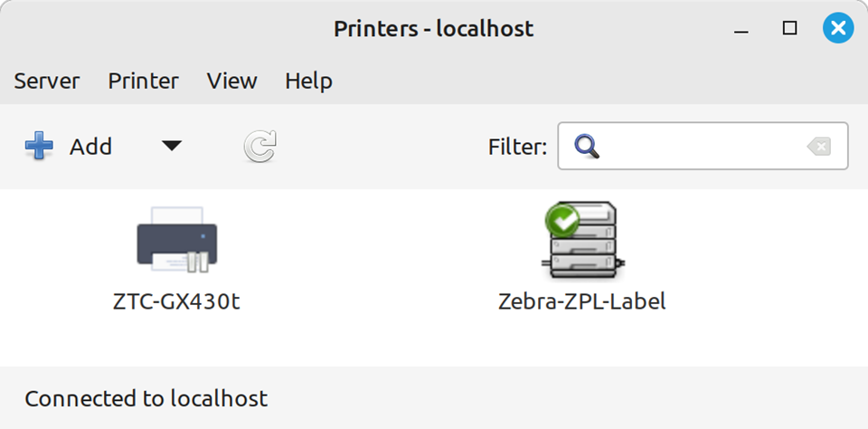
Task: Select the Zebra-ZPL-Label printer icon
Action: pos(582,240)
